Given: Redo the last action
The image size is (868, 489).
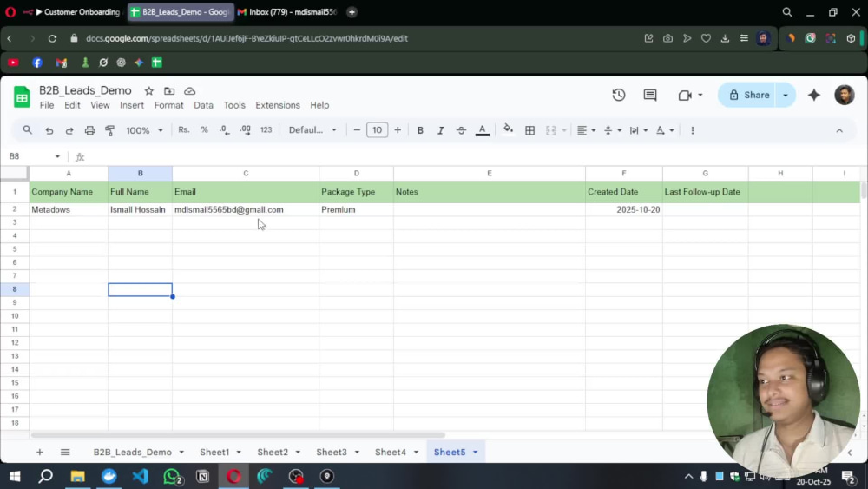Looking at the screenshot, I should tap(69, 130).
